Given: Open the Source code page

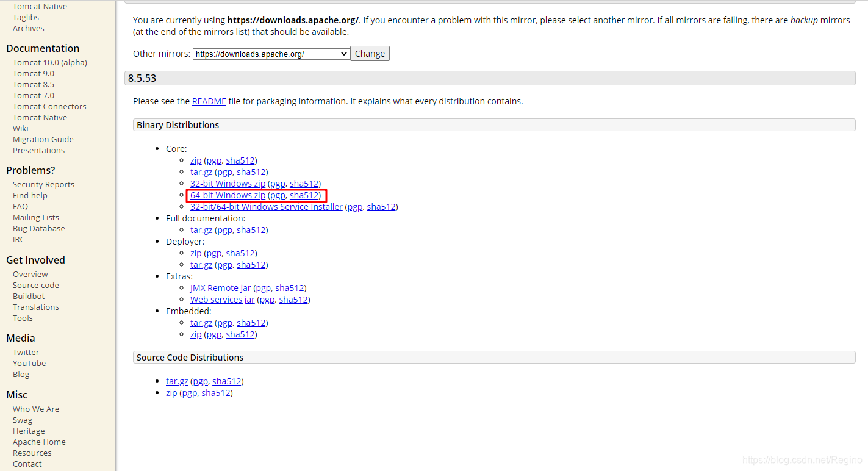Looking at the screenshot, I should (x=36, y=286).
